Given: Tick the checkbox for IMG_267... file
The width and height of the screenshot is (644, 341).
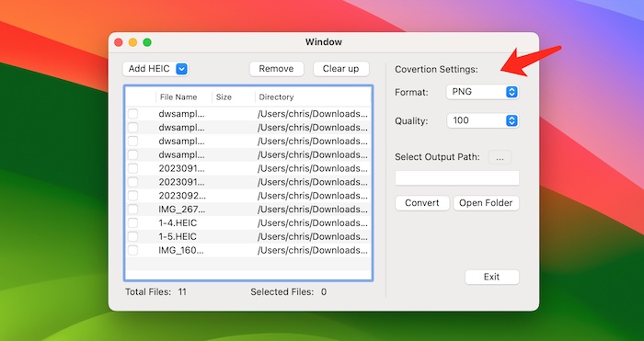Looking at the screenshot, I should pos(132,210).
